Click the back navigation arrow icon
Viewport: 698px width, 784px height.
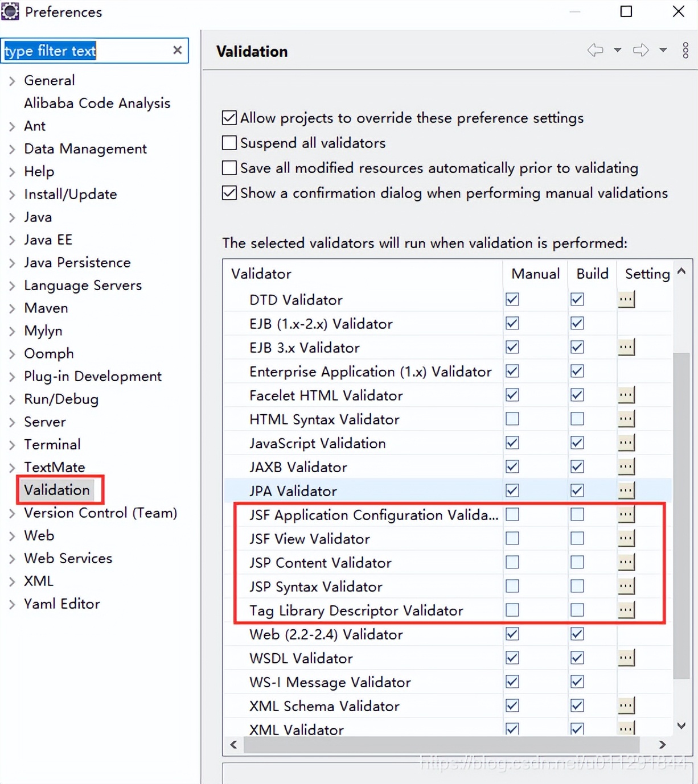click(x=596, y=51)
